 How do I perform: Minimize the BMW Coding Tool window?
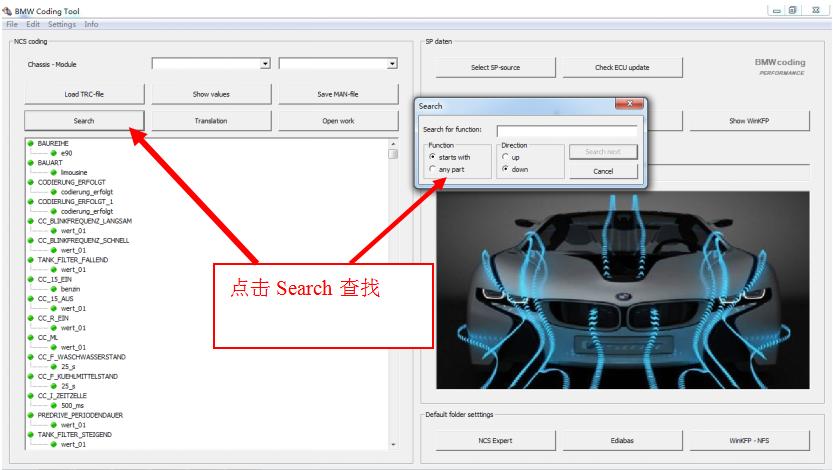[x=777, y=10]
